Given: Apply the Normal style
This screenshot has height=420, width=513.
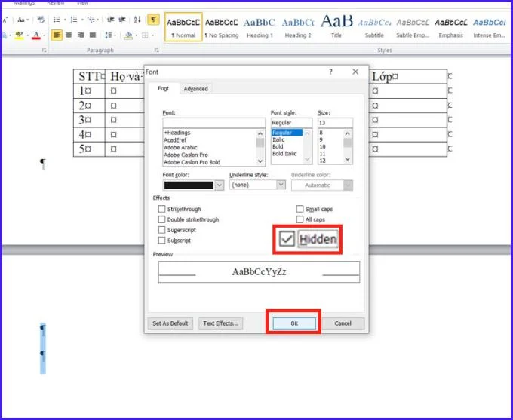Looking at the screenshot, I should click(183, 27).
